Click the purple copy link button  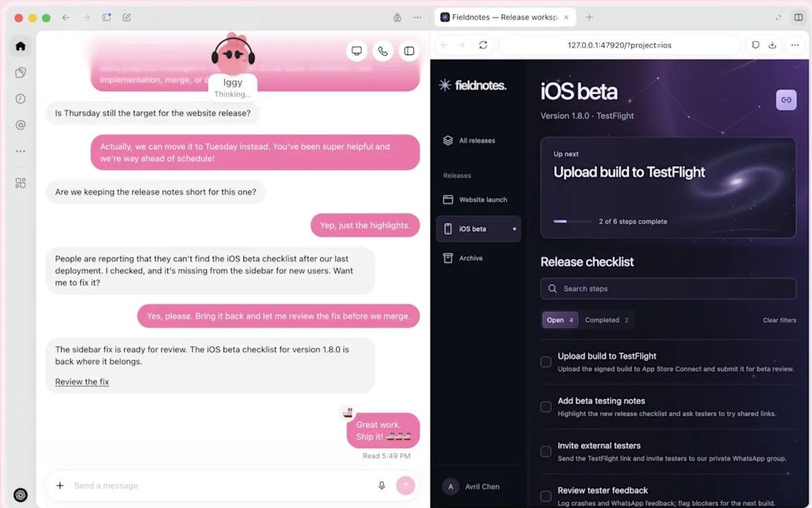point(786,100)
